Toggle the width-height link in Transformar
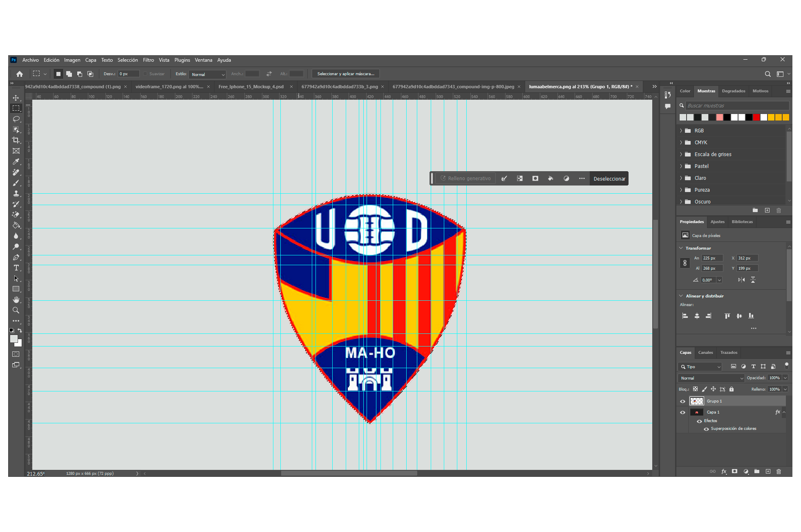The height and width of the screenshot is (532, 801). [x=685, y=263]
